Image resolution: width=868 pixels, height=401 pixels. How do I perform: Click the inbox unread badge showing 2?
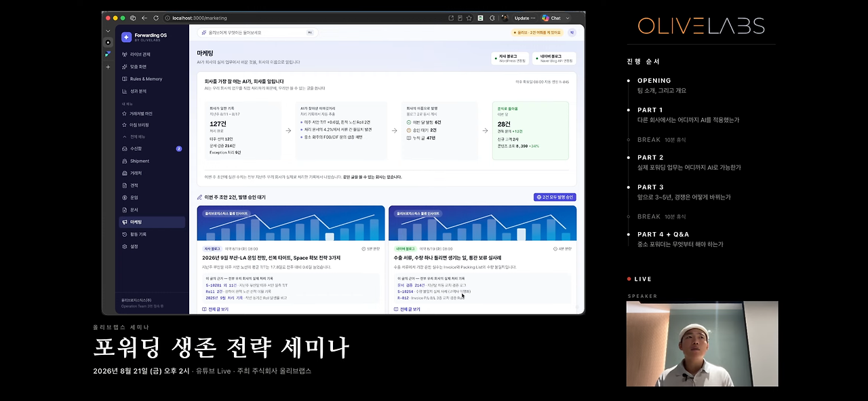[x=179, y=149]
